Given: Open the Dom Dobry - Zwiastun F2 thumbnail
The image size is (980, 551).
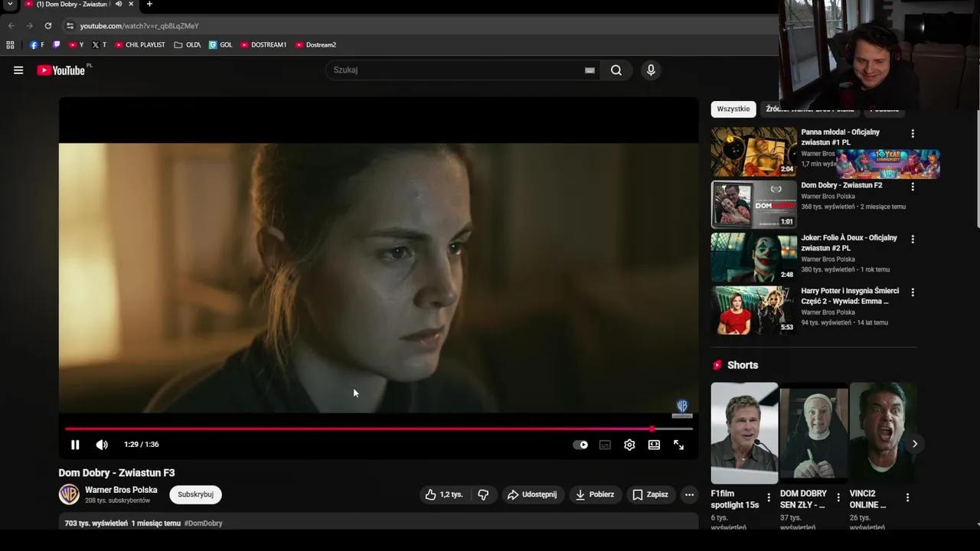Looking at the screenshot, I should click(x=754, y=204).
